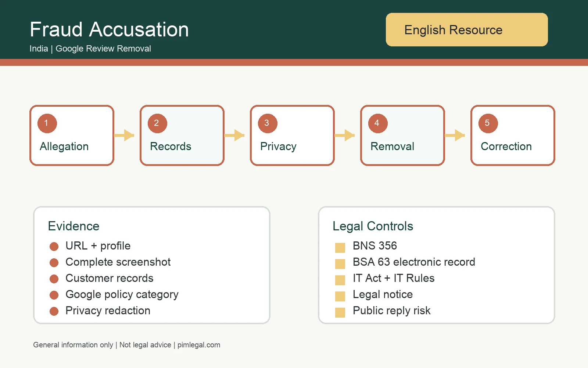Open the Correction step card

[x=513, y=135]
